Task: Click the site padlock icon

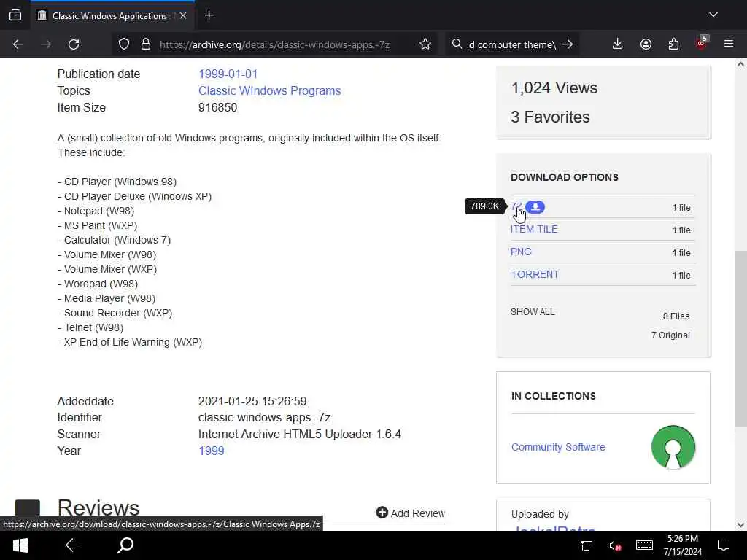Action: click(x=146, y=44)
